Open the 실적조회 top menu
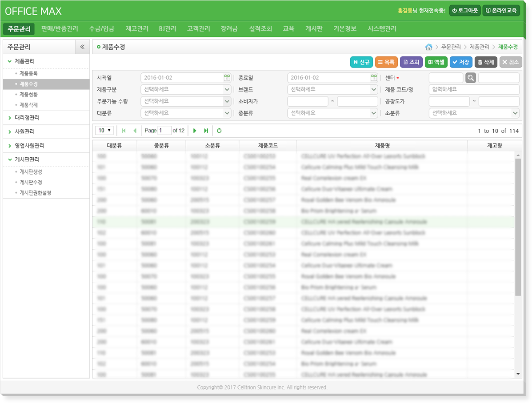The image size is (532, 403). point(260,29)
